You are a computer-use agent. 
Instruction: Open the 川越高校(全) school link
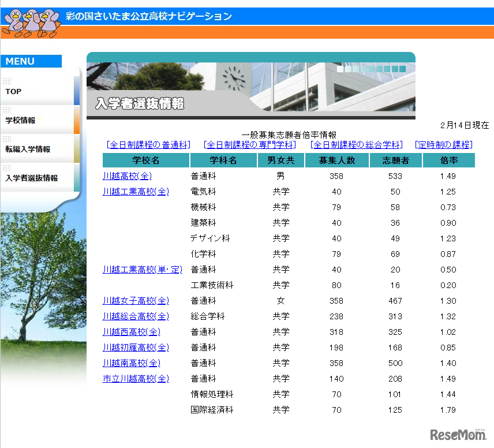[x=127, y=176]
